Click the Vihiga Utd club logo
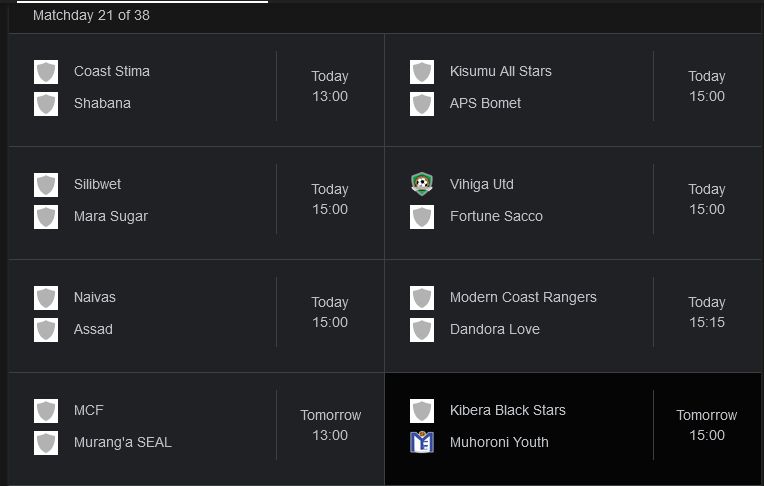The image size is (764, 486). coord(422,184)
